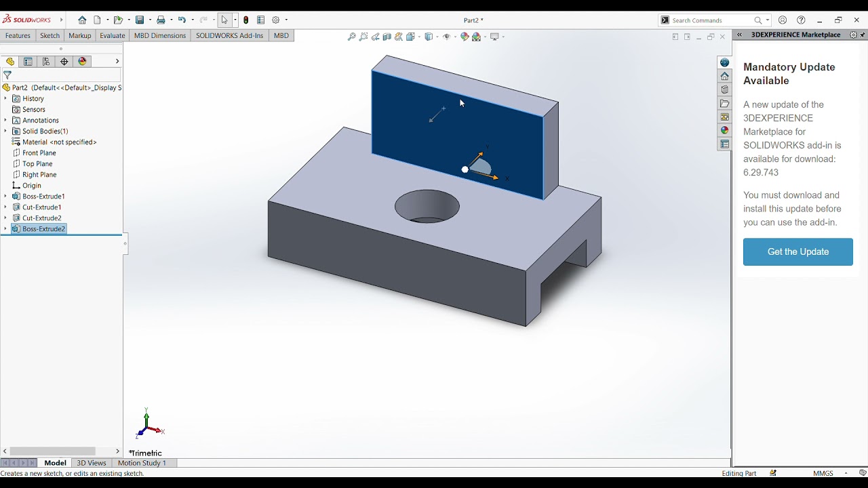Switch to Motion Study 1 tab
The image size is (868, 488).
142,463
